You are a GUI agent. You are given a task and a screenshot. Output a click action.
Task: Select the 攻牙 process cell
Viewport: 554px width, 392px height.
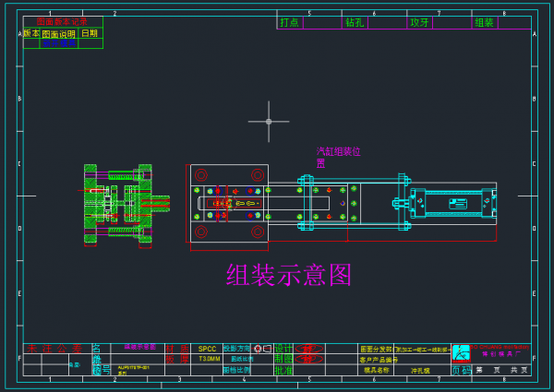click(419, 22)
